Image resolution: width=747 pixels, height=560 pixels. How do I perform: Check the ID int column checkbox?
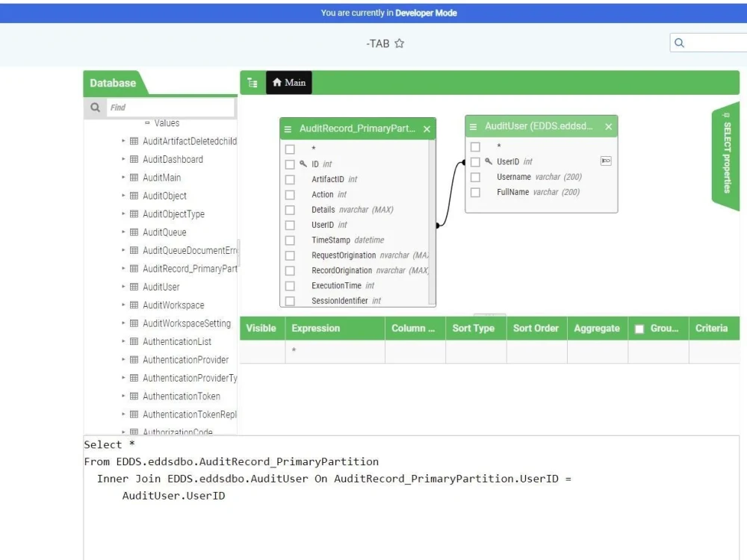pyautogui.click(x=290, y=164)
